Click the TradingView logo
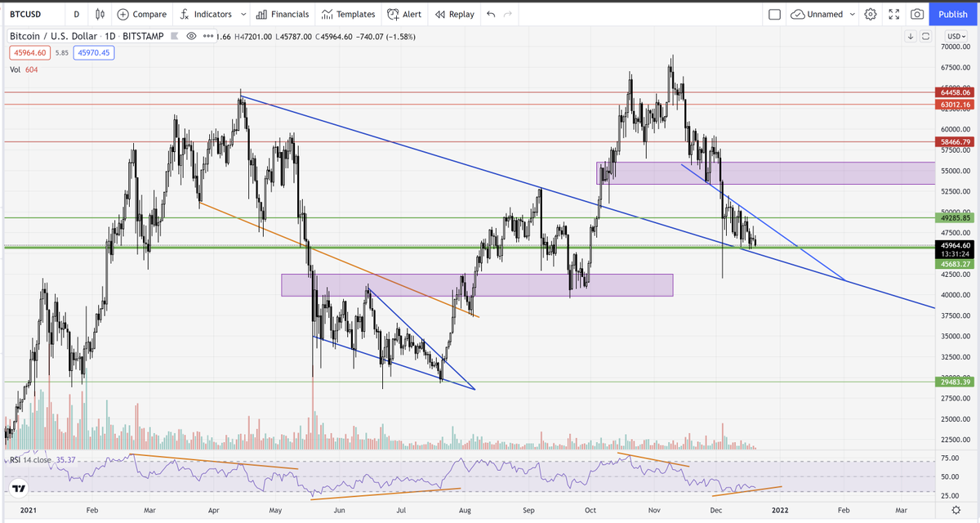This screenshot has width=980, height=523. (18, 489)
